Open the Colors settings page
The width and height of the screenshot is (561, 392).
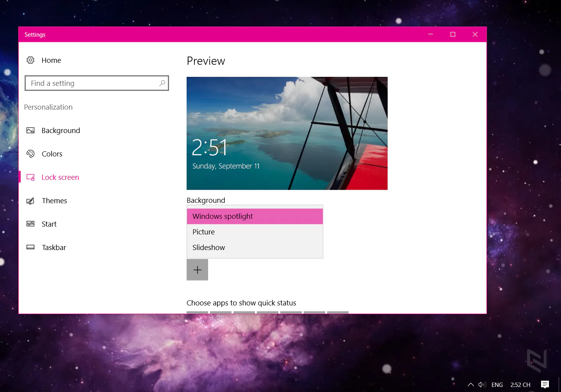[52, 154]
